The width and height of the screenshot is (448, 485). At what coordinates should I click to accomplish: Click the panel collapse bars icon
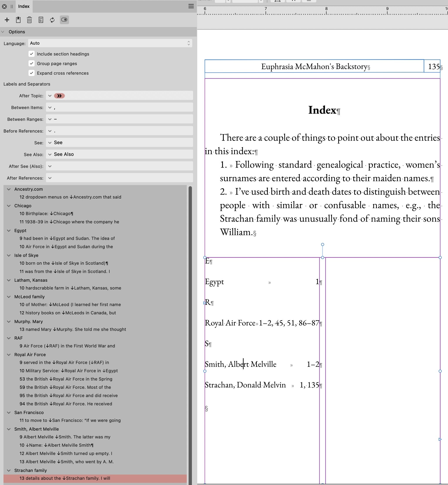(x=12, y=7)
